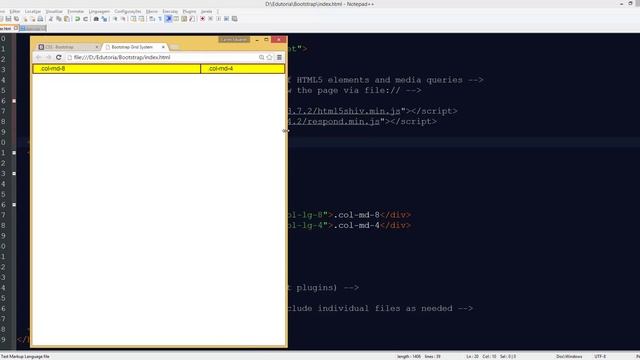
Task: Click the Stop macro recording icon
Action: [x=211, y=19]
